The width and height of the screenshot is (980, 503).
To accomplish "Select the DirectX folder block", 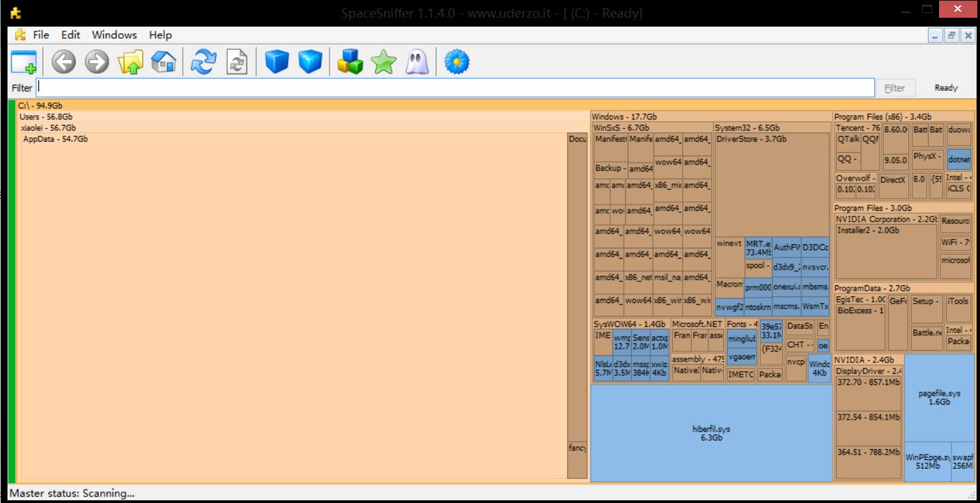I will [x=893, y=184].
